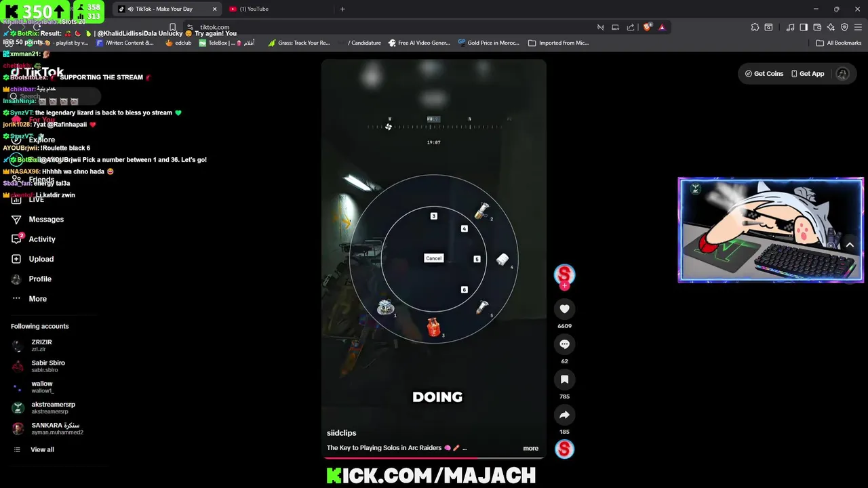Toggle the browser sidebar panel icon

804,27
